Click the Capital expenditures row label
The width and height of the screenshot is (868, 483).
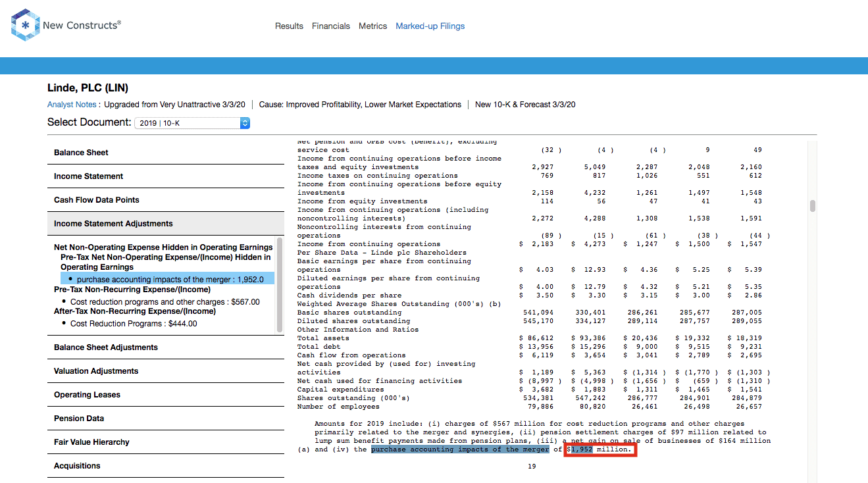pos(341,390)
